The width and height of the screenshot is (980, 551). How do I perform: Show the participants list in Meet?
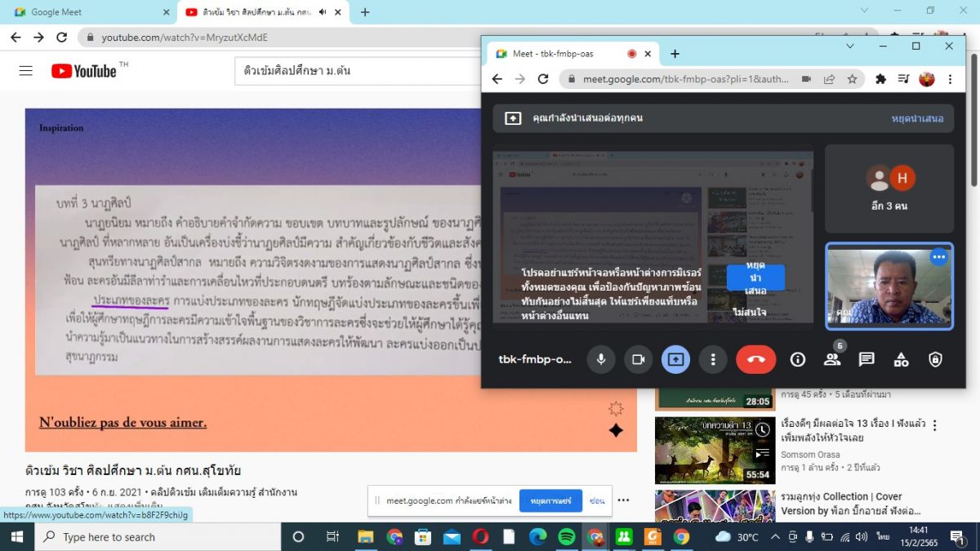[832, 359]
